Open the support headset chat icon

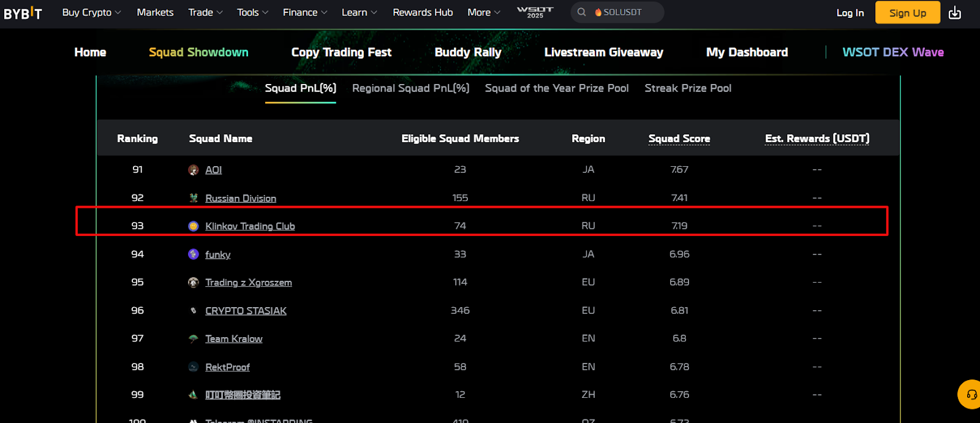pos(971,394)
